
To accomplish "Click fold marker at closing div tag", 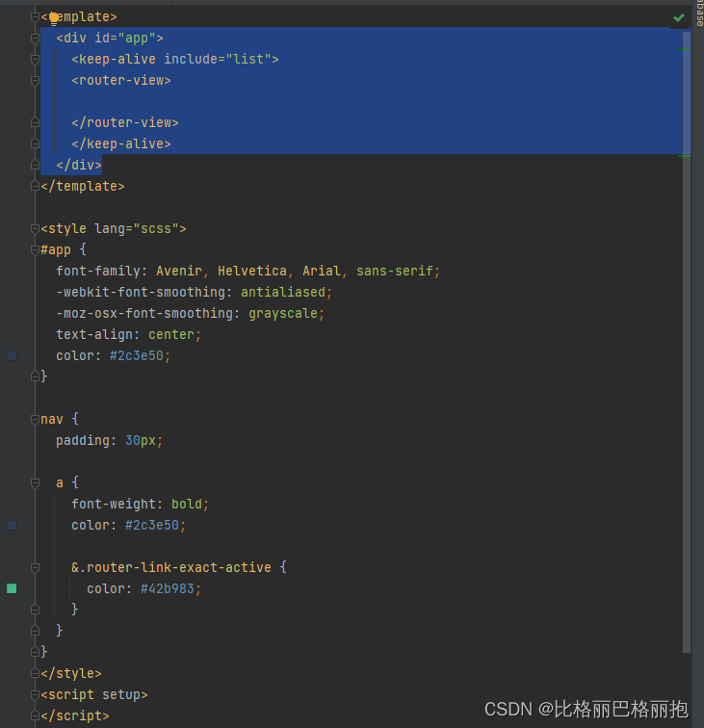I will point(35,165).
